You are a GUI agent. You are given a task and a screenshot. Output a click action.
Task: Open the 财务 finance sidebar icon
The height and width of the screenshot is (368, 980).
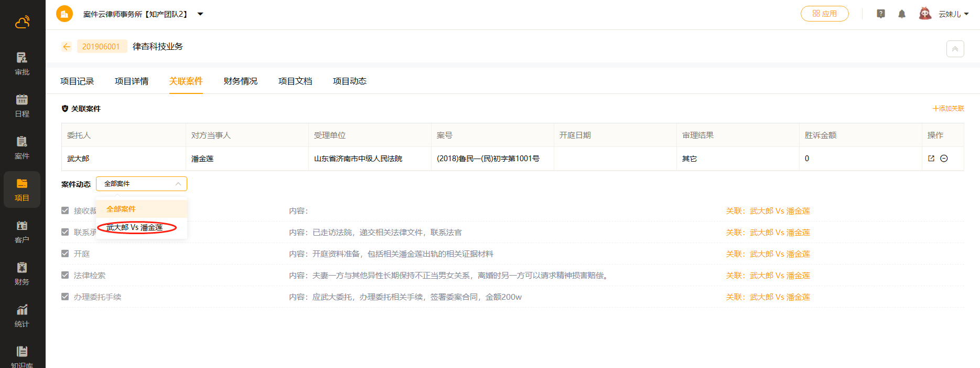pyautogui.click(x=22, y=273)
